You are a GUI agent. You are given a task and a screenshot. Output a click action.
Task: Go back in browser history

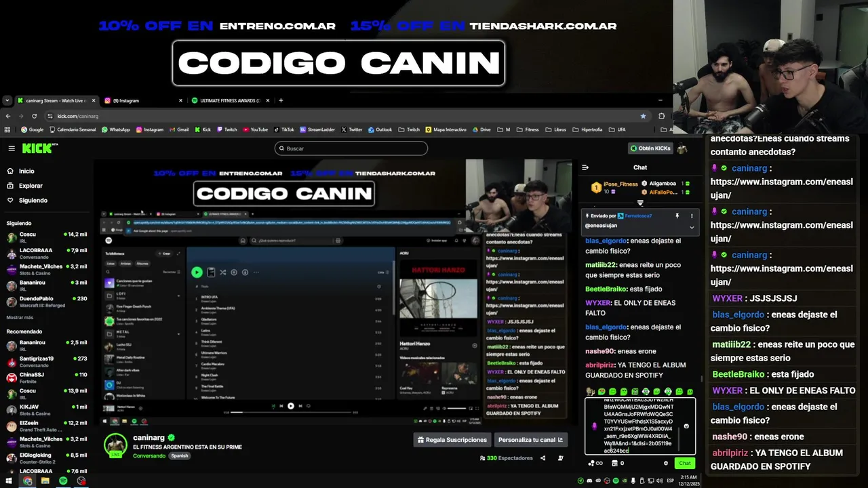click(x=8, y=116)
